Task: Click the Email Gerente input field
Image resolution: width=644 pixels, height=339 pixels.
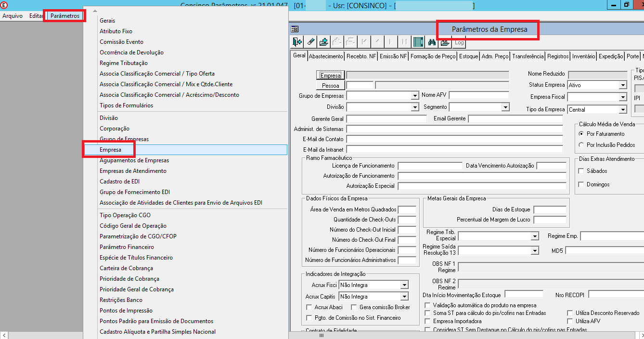Action: (x=515, y=118)
